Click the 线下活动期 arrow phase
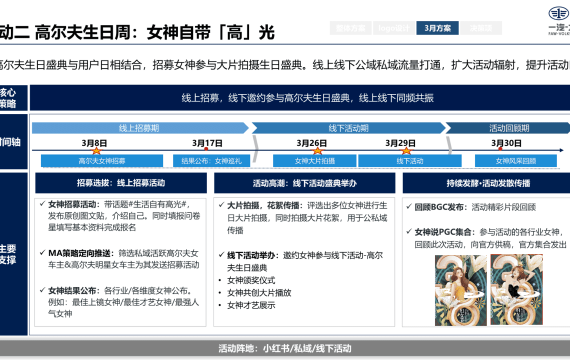The image size is (570, 360). [348, 128]
